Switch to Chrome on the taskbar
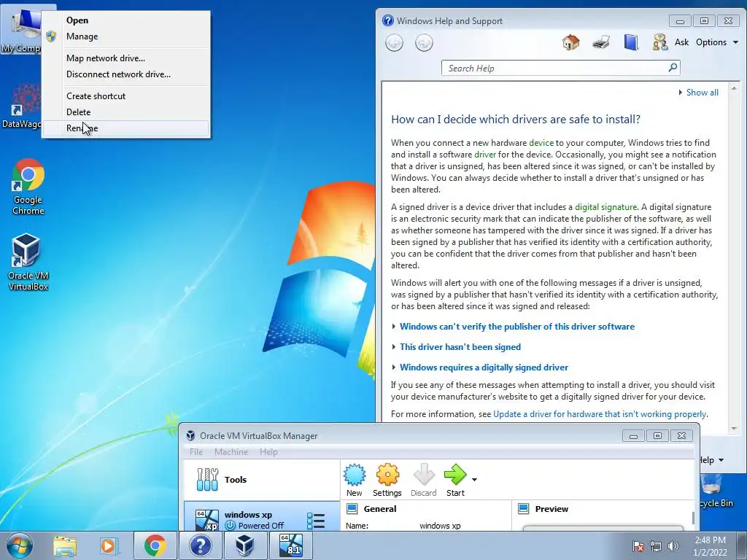 click(x=155, y=545)
